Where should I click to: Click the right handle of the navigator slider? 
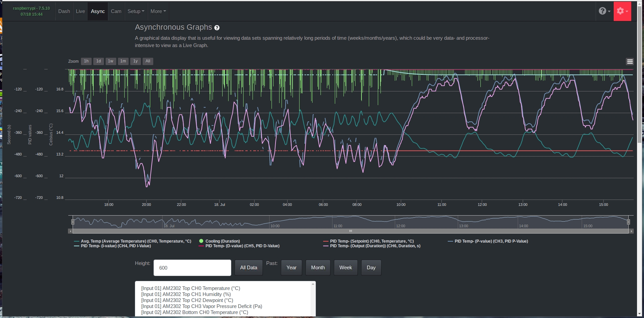coord(629,222)
